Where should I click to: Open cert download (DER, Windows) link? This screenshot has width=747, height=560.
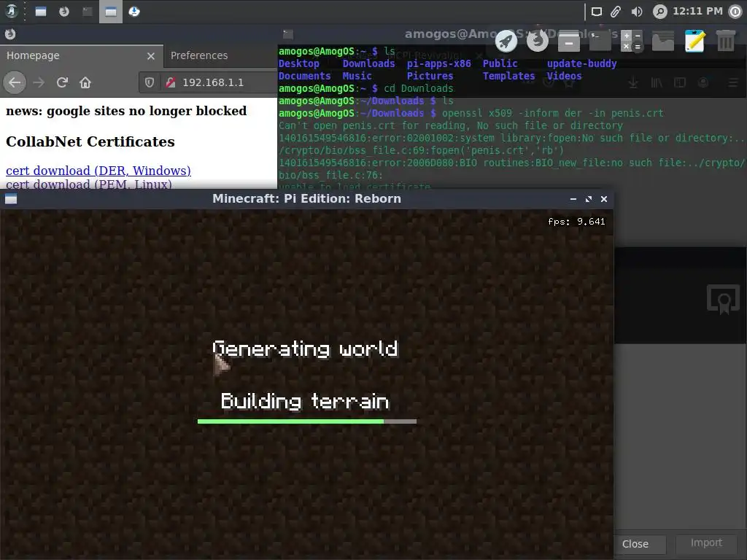pyautogui.click(x=98, y=171)
